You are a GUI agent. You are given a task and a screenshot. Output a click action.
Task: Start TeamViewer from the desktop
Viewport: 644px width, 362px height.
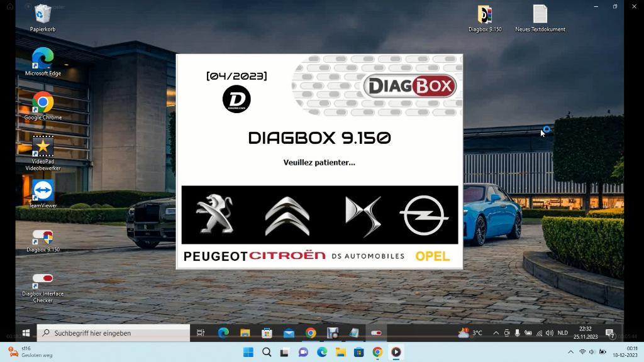click(42, 190)
